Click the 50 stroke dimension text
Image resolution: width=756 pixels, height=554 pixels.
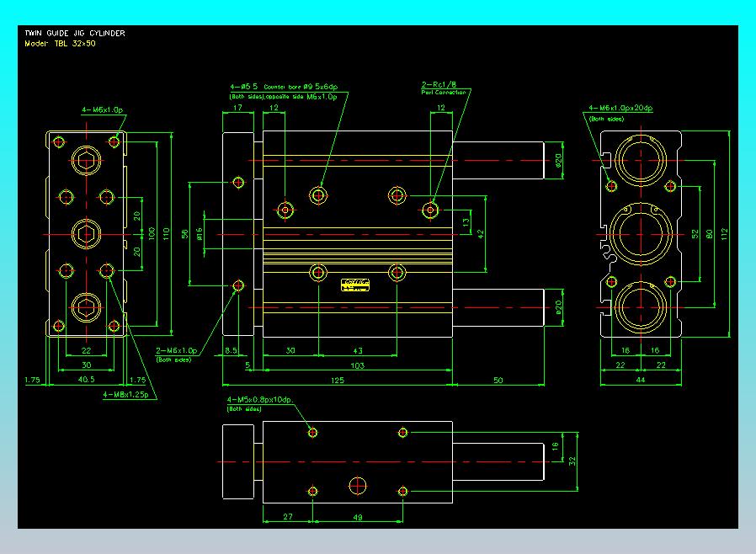[498, 381]
